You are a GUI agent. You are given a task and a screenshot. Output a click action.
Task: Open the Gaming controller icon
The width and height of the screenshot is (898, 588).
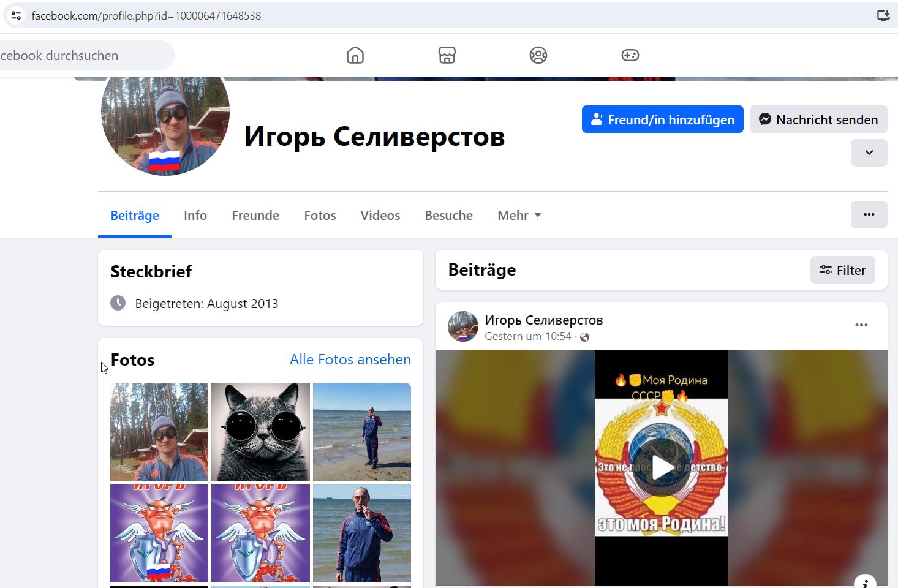pos(630,55)
